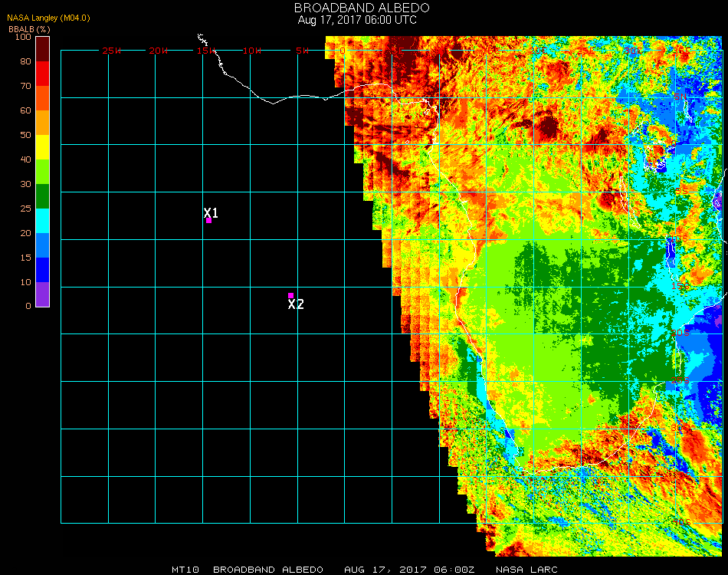728x575 pixels.
Task: Click the MT10 text in the footer
Action: coord(186,570)
